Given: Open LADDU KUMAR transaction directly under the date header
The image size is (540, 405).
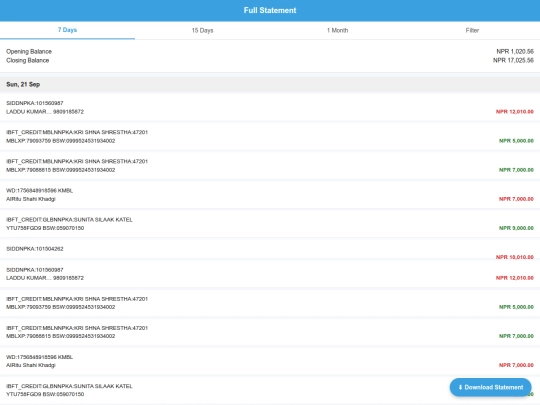Looking at the screenshot, I should point(270,107).
